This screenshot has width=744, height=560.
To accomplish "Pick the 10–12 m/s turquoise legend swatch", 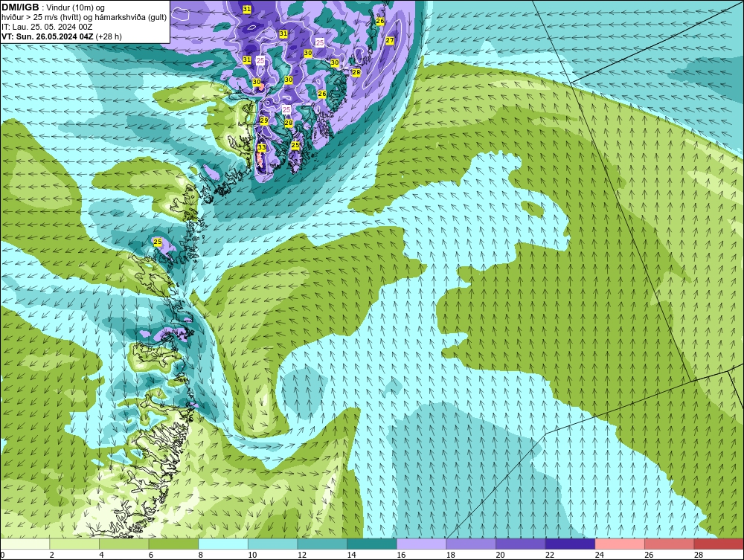I will click(x=272, y=544).
